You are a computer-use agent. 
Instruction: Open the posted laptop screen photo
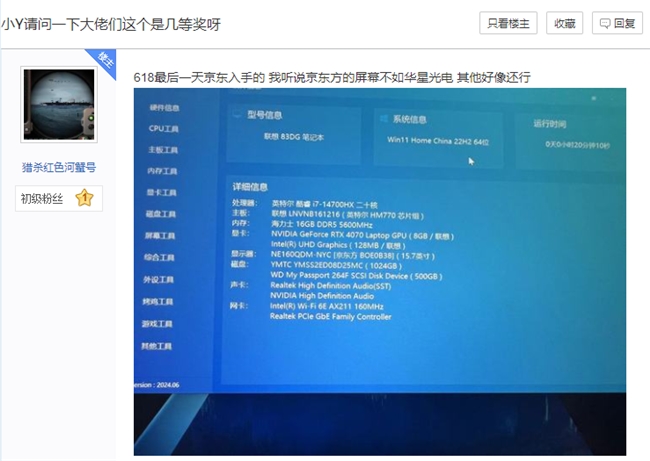click(380, 272)
